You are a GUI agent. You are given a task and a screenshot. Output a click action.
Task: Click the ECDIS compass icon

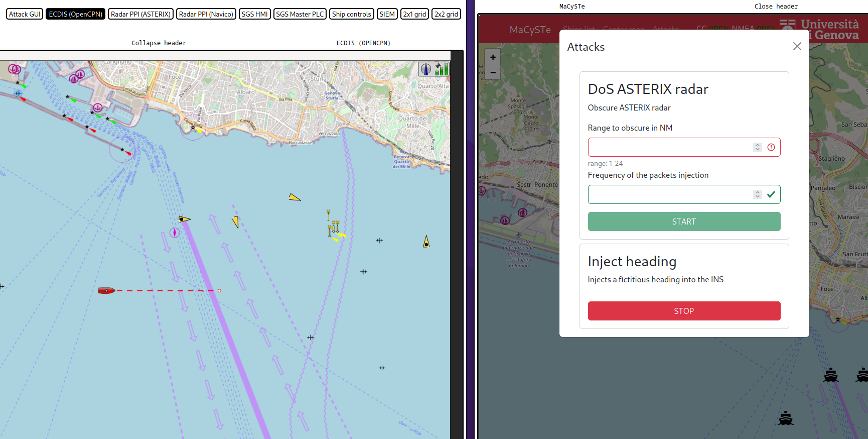click(426, 69)
